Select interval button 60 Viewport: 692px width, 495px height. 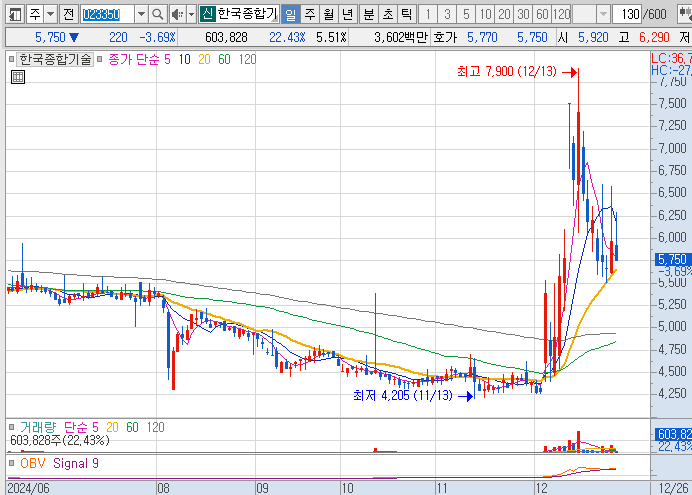(x=542, y=15)
